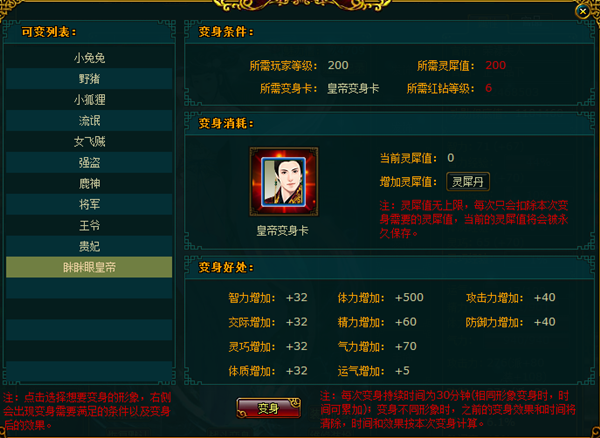
Task: Click the 变身 transform button
Action: (x=268, y=408)
